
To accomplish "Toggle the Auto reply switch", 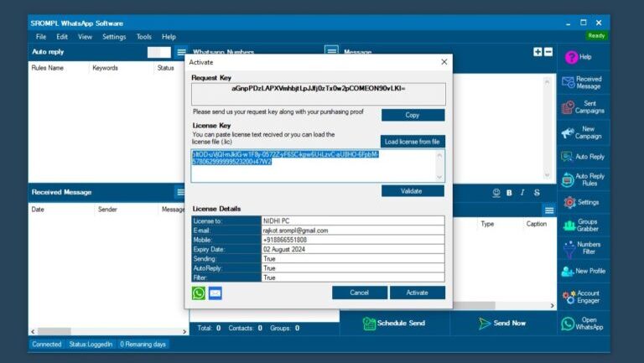I will (158, 52).
